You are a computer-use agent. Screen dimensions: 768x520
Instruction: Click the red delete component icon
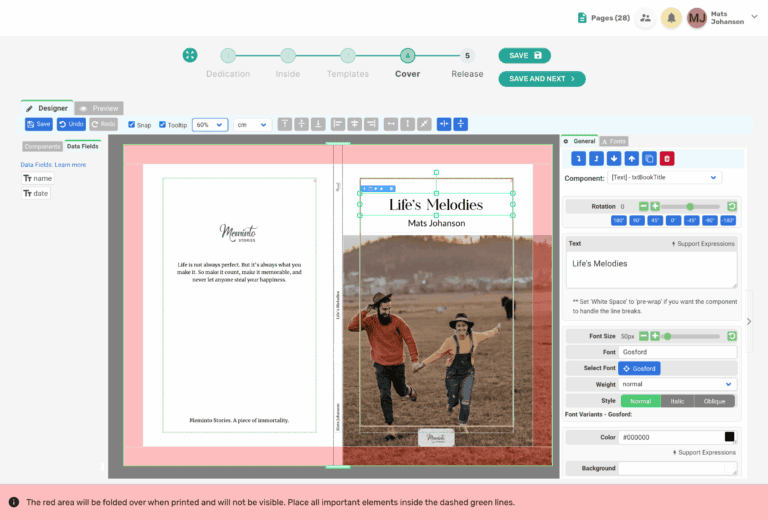click(x=667, y=158)
